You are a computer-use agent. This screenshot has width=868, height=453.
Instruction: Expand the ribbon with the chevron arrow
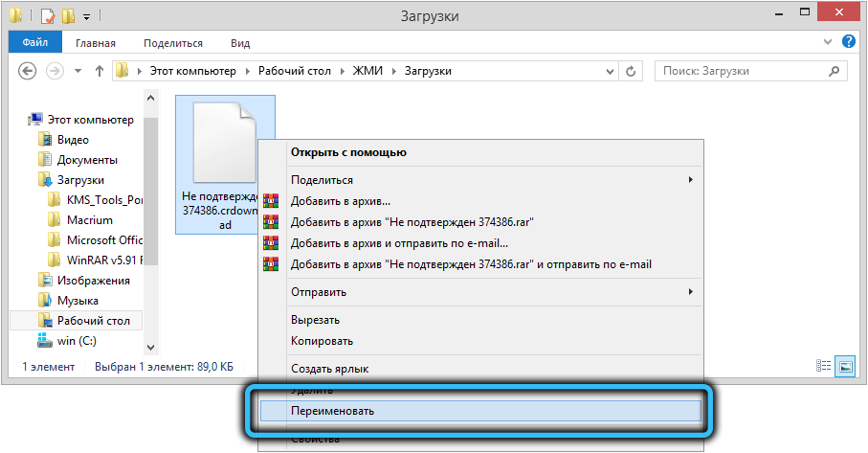[829, 43]
